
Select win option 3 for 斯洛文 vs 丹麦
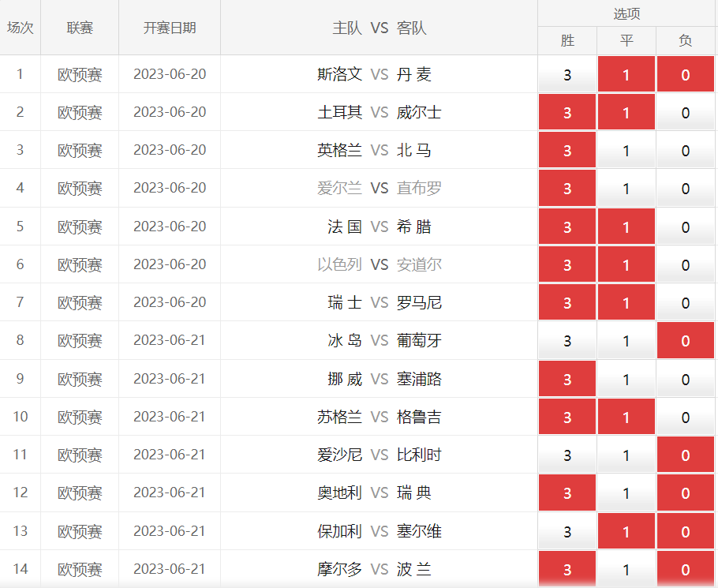point(567,75)
